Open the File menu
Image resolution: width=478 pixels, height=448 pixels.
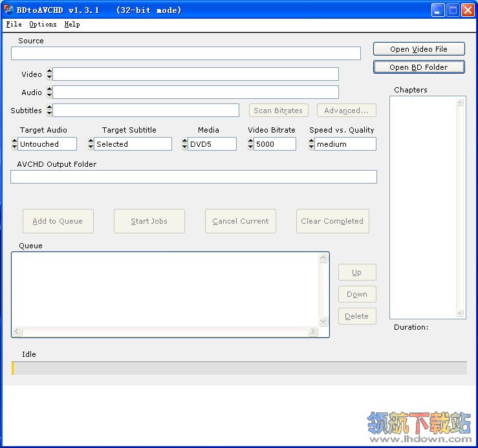tap(14, 25)
